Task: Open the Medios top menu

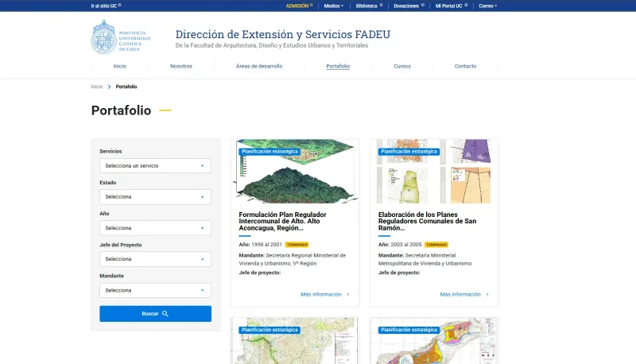Action: coord(333,6)
